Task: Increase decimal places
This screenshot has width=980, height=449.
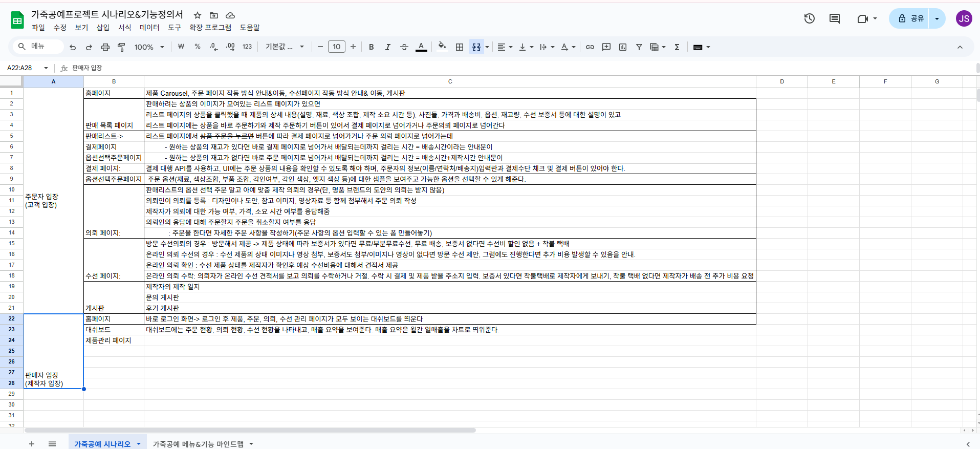Action: tap(230, 47)
